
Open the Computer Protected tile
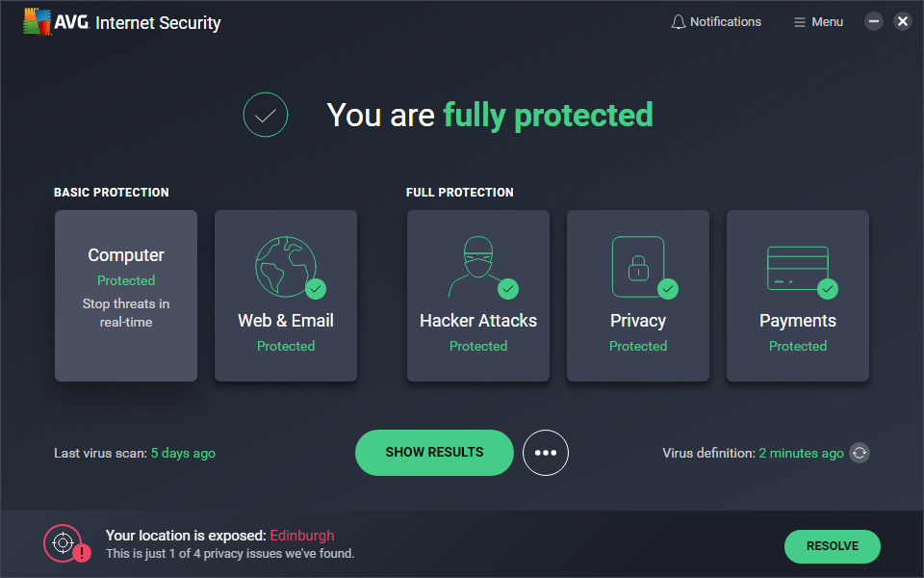126,296
